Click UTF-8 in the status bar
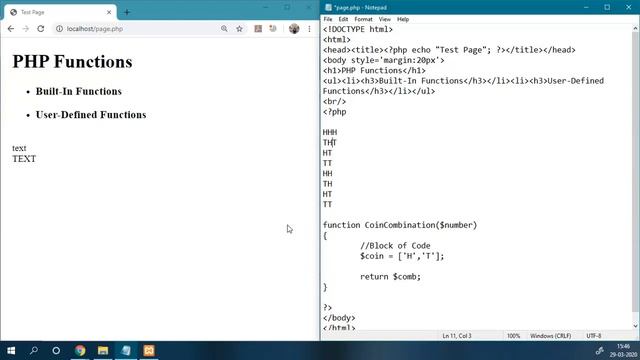 pos(594,336)
